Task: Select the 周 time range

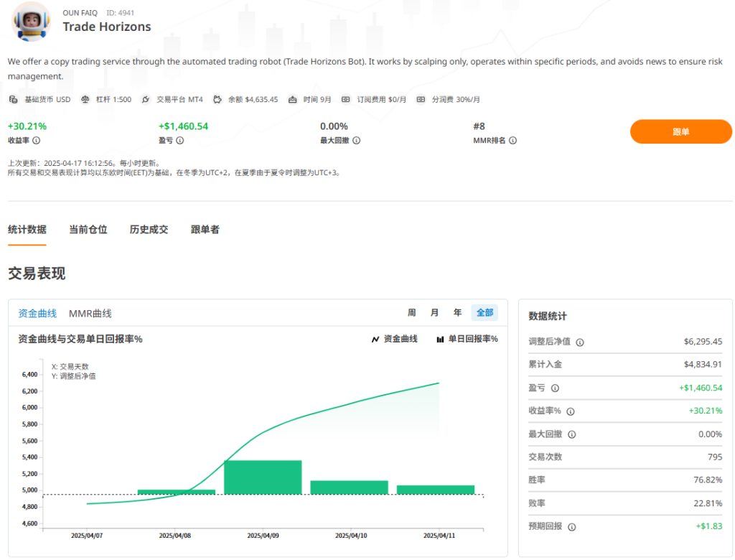Action: click(x=412, y=313)
